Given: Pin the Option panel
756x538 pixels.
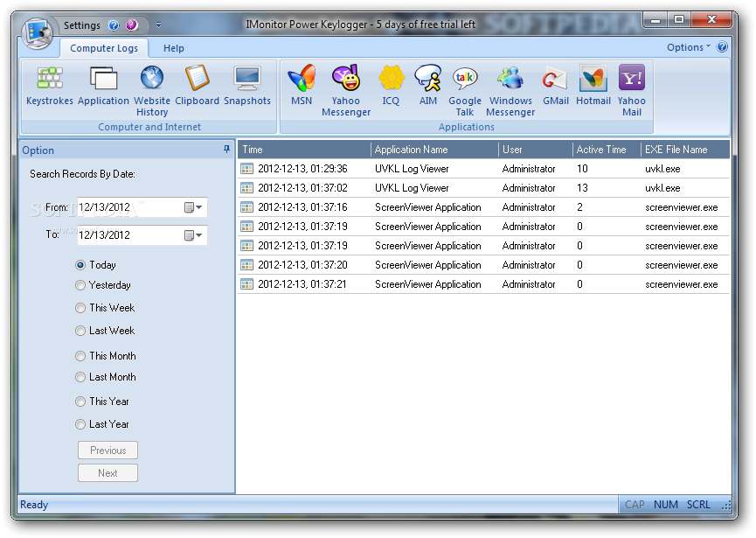Looking at the screenshot, I should (226, 149).
